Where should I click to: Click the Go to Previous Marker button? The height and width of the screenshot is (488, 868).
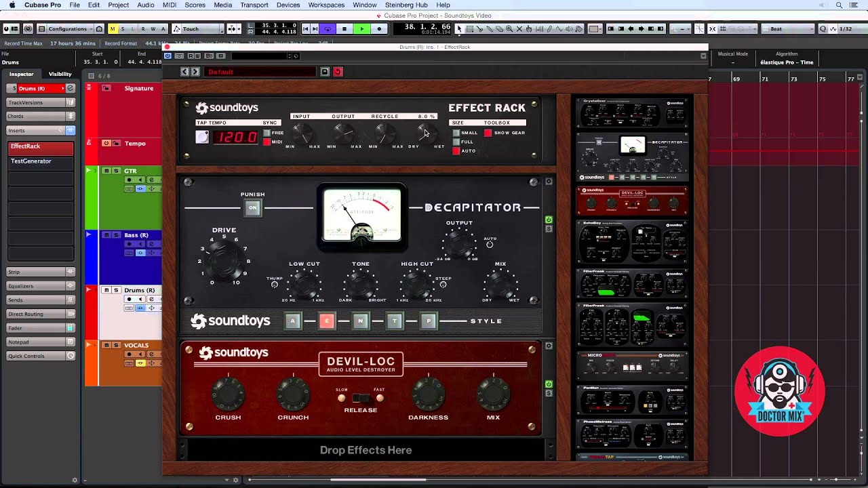(x=306, y=28)
